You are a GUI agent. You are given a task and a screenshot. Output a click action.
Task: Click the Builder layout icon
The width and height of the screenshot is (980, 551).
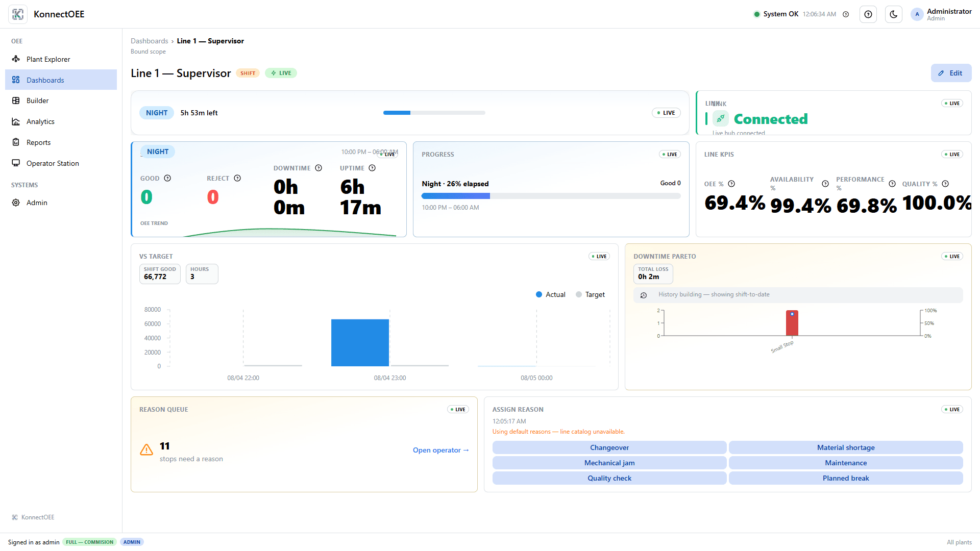(16, 101)
